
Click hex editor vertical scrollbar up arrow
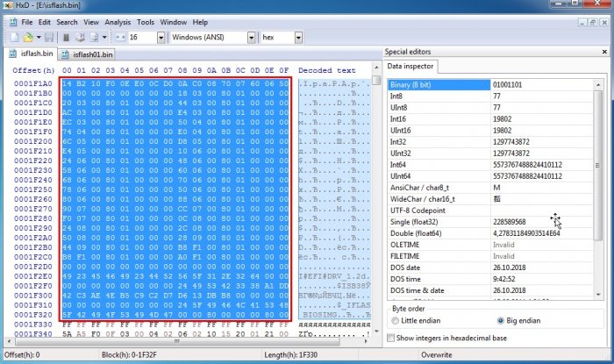coord(376,68)
